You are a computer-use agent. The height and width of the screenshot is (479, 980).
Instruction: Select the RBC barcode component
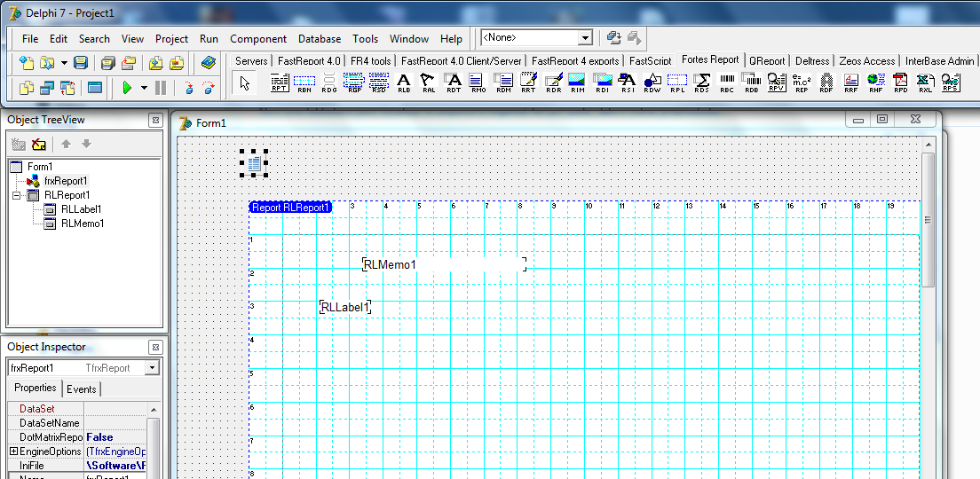pos(727,82)
